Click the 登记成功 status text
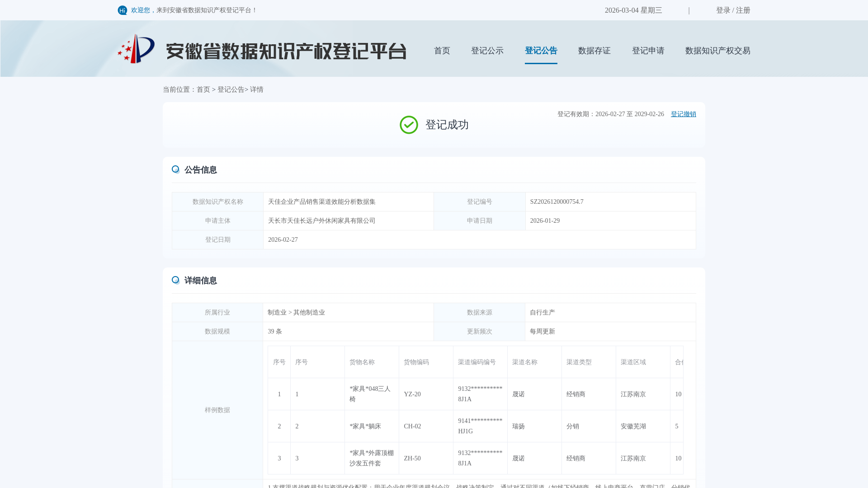868x488 pixels. (447, 125)
